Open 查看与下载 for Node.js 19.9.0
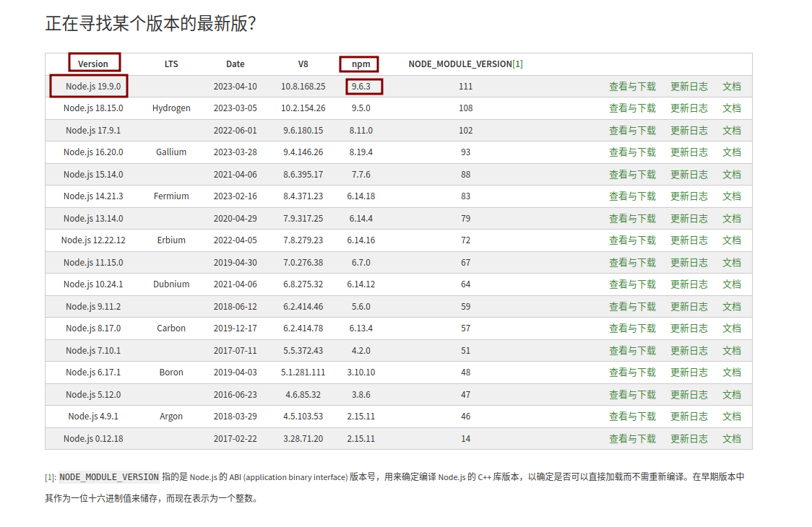The height and width of the screenshot is (527, 812). (x=632, y=87)
